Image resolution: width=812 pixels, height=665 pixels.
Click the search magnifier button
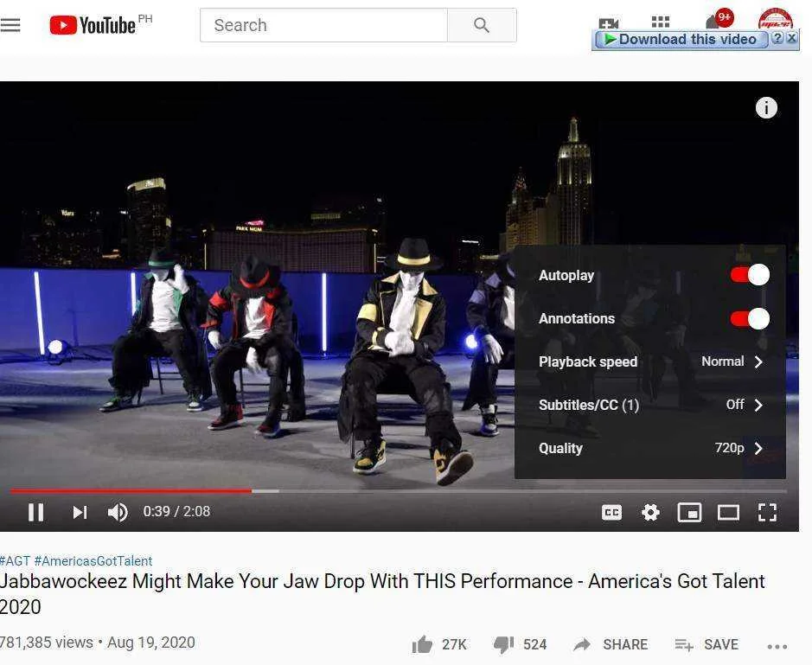pyautogui.click(x=482, y=25)
